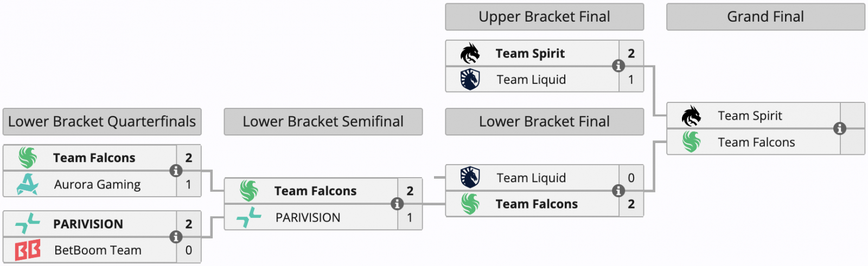Click Team Spirit dragon logo in Upper Bracket Final
This screenshot has height=266, width=868.
click(470, 53)
